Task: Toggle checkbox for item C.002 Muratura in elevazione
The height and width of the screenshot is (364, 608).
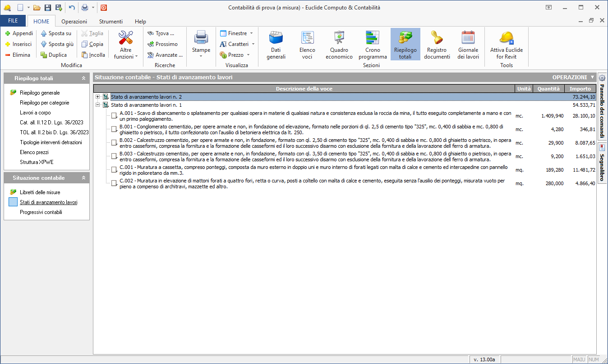Action: click(x=114, y=184)
